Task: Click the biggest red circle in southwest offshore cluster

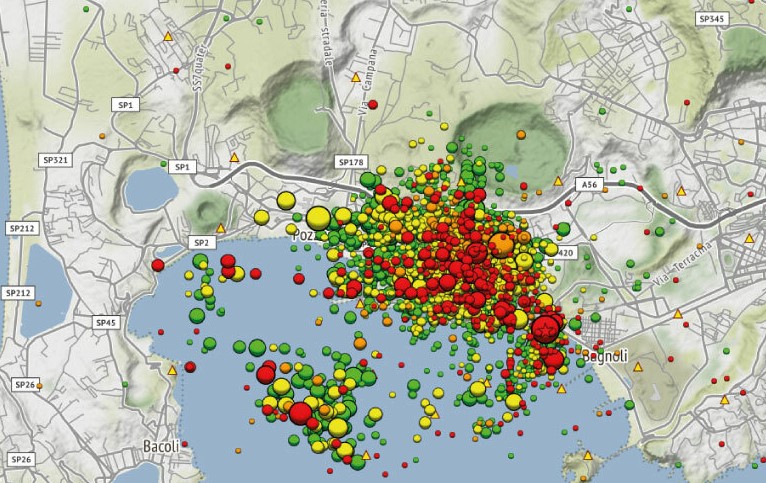Action: pyautogui.click(x=300, y=413)
